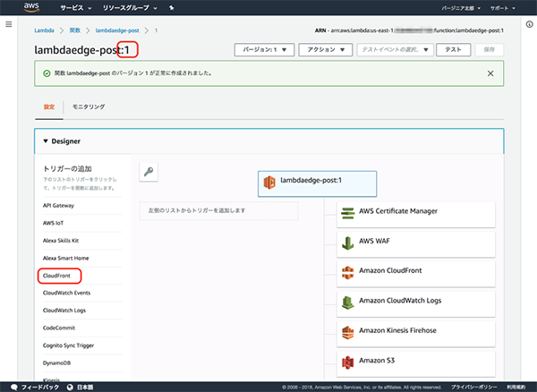Open プライバシーポリシー link in footer
Image resolution: width=537 pixels, height=392 pixels.
coord(474,388)
